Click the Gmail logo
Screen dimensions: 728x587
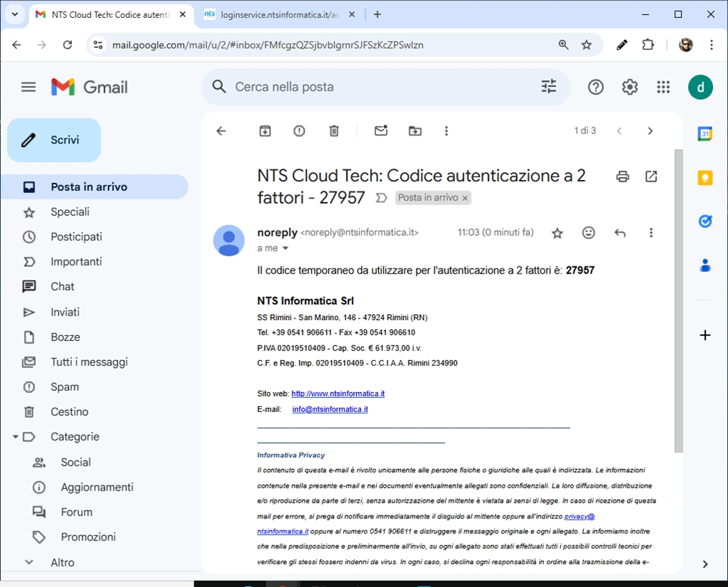coord(89,87)
